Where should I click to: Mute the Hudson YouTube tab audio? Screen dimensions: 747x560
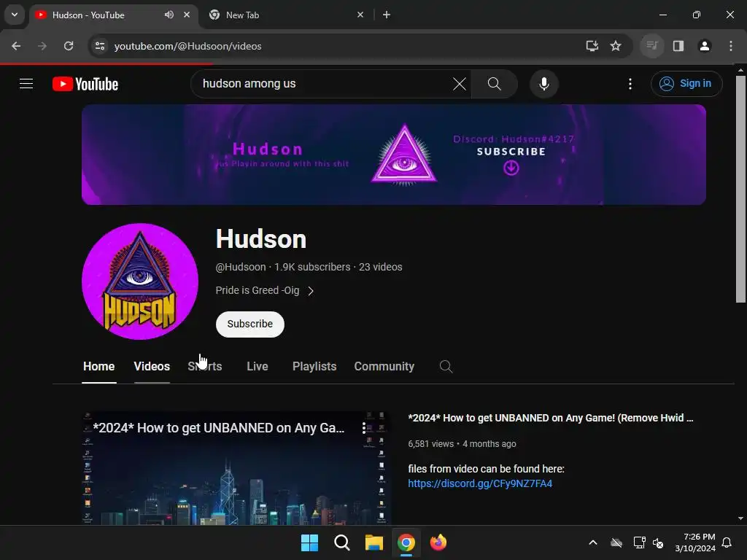coord(169,15)
